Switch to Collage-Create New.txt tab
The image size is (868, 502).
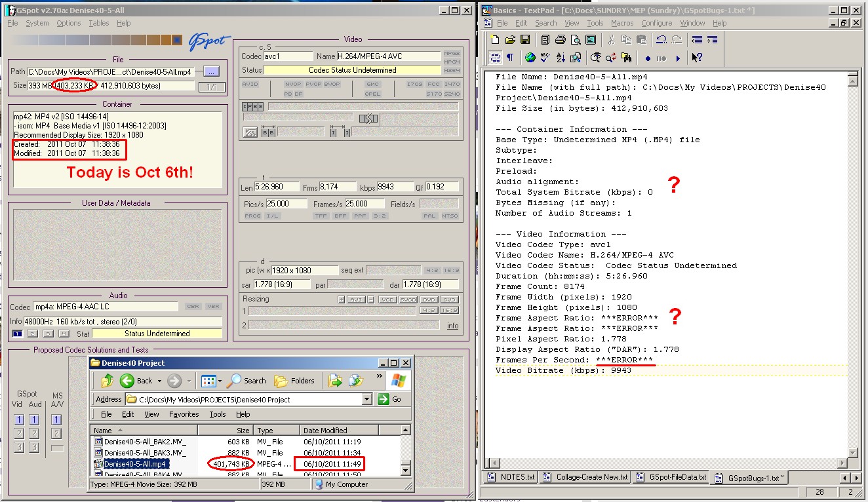(585, 477)
